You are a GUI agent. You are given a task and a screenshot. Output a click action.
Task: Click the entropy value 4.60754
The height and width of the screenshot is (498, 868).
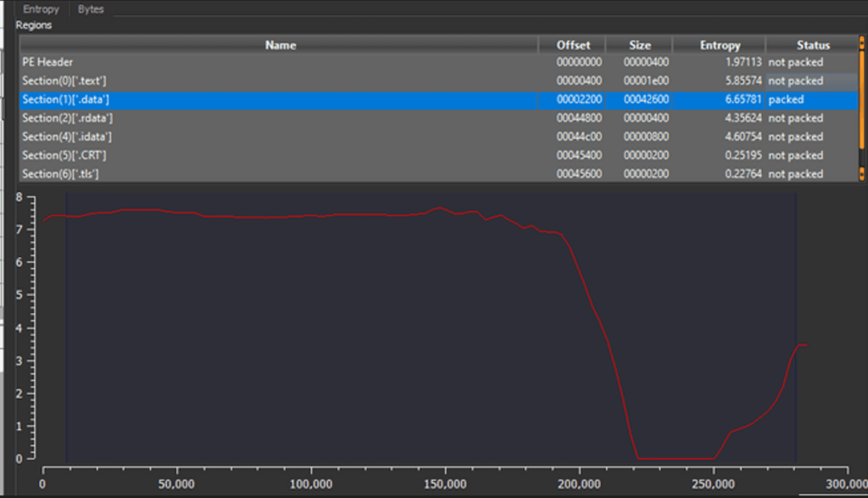click(743, 137)
